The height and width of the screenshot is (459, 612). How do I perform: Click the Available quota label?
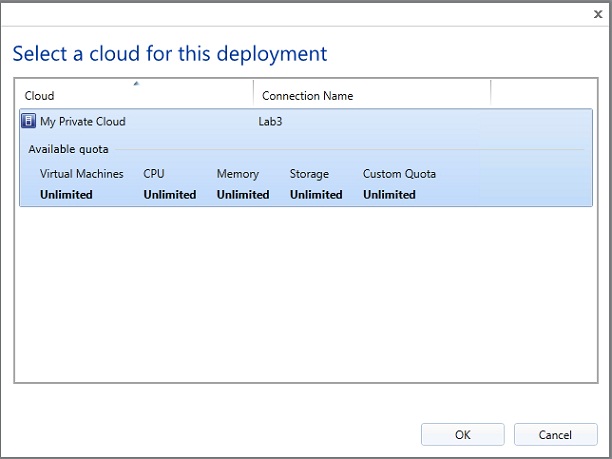click(68, 149)
